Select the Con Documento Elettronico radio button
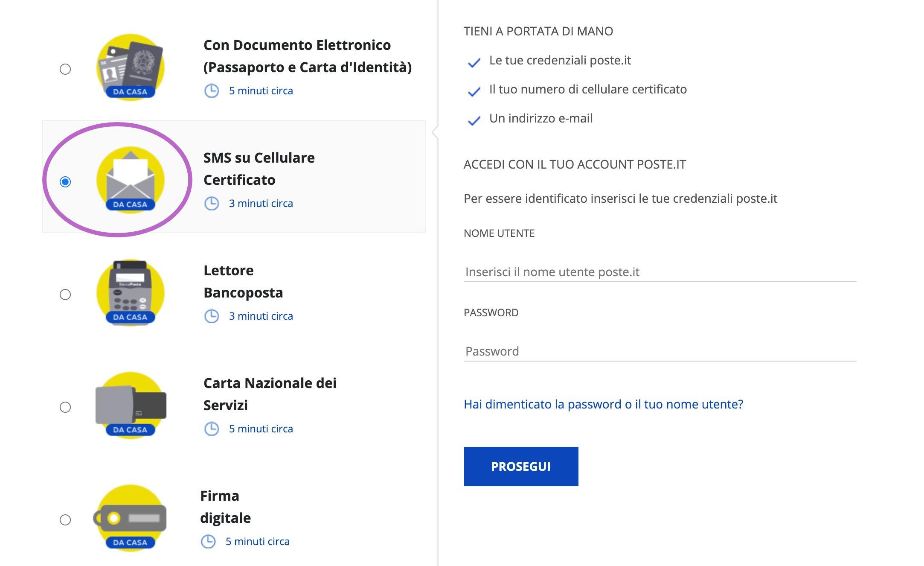This screenshot has height=566, width=924. (65, 69)
